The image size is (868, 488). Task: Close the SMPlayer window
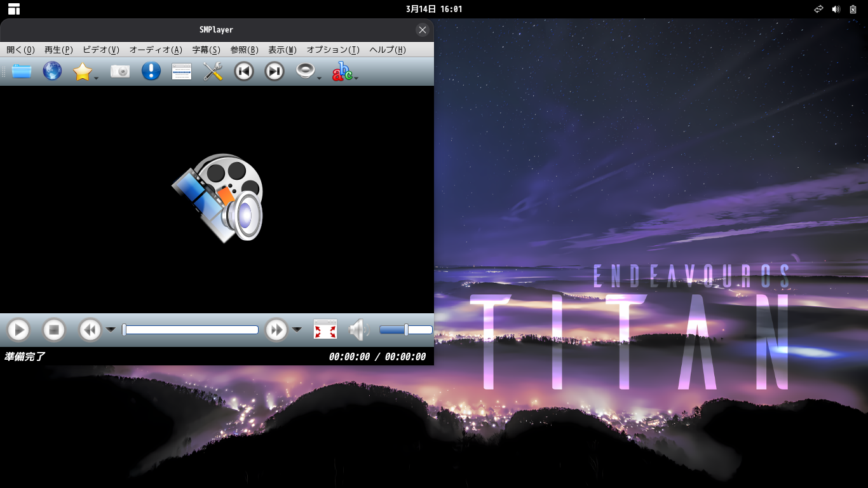[x=423, y=30]
